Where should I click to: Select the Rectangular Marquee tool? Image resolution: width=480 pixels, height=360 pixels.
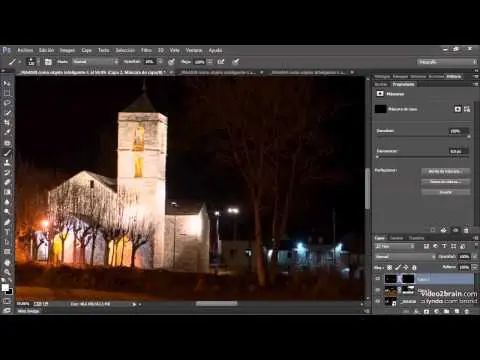[x=7, y=93]
